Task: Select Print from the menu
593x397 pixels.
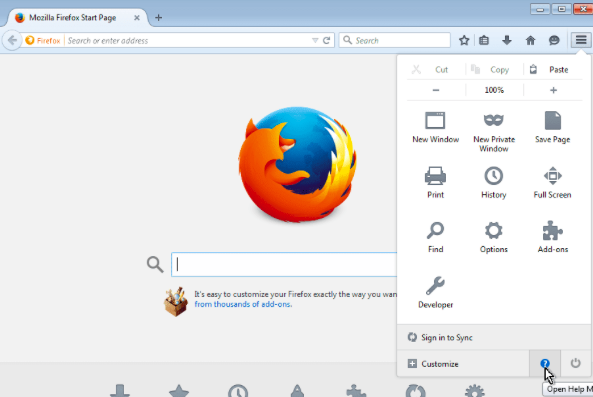Action: tap(435, 183)
